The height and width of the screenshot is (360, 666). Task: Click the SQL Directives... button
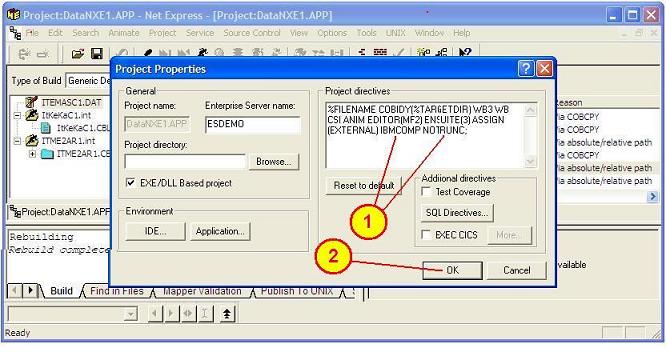pos(457,213)
